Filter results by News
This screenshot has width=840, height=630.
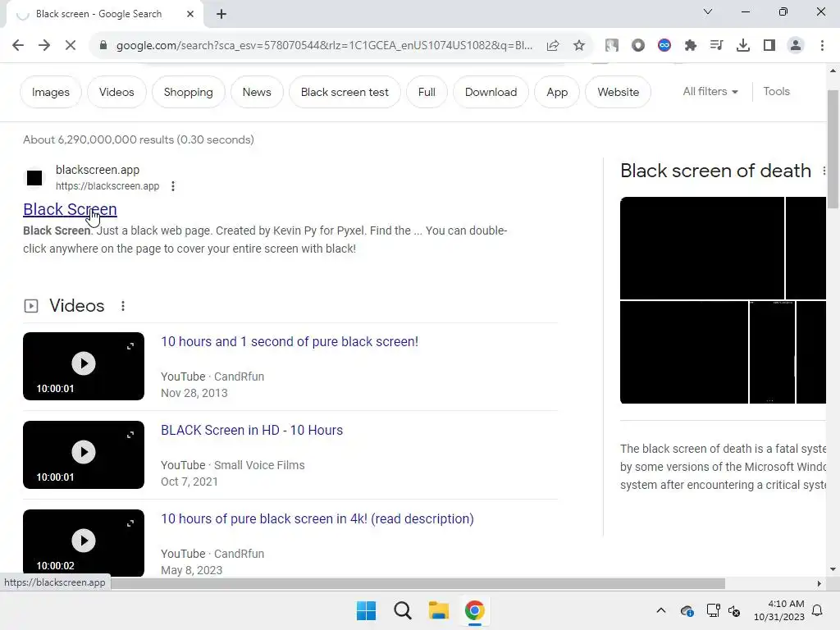pyautogui.click(x=257, y=92)
